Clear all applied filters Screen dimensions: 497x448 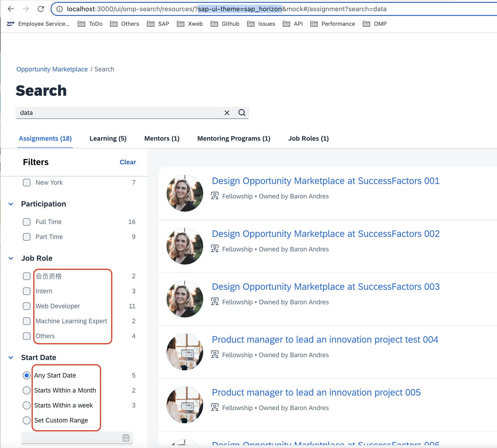tap(128, 162)
